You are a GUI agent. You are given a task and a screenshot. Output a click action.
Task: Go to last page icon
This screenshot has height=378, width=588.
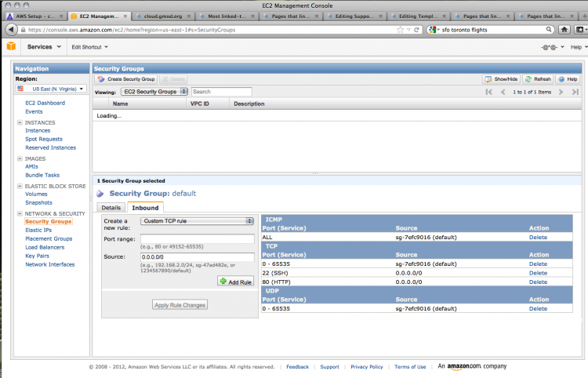[x=575, y=92]
